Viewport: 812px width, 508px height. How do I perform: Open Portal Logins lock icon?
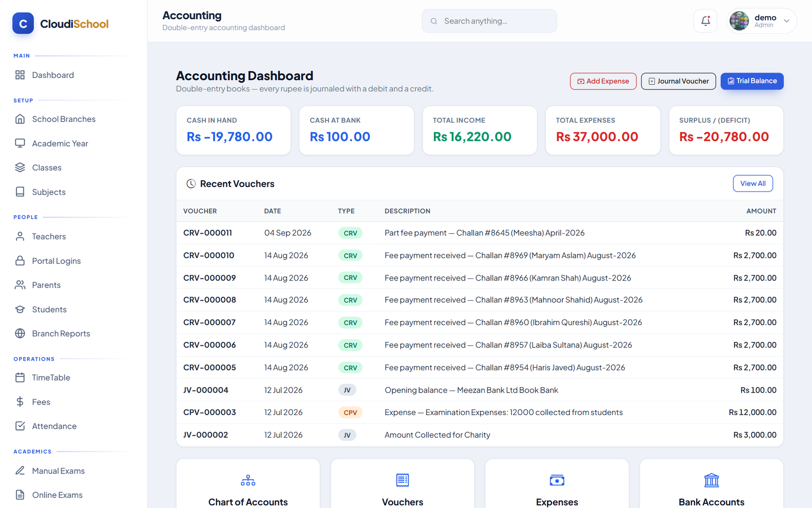click(20, 261)
